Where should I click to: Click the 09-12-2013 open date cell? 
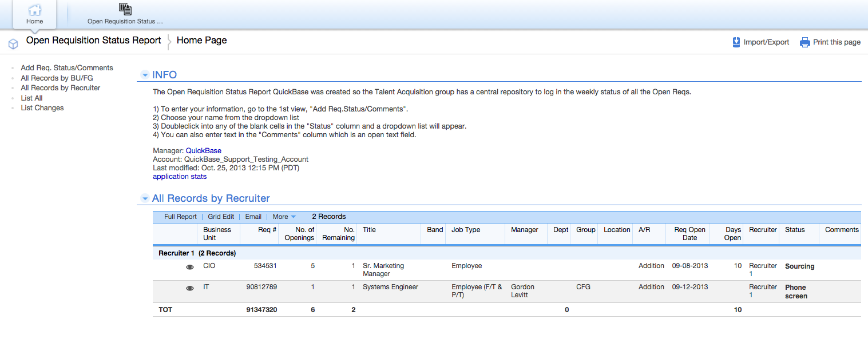tap(690, 287)
